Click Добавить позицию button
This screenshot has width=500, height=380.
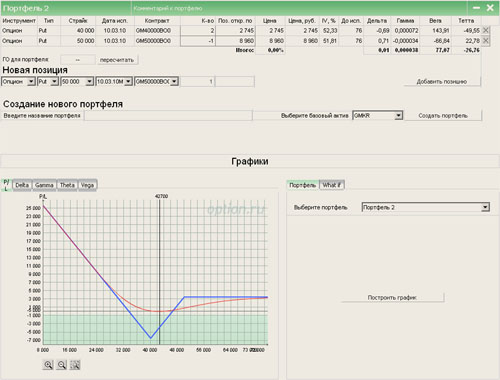coord(442,82)
